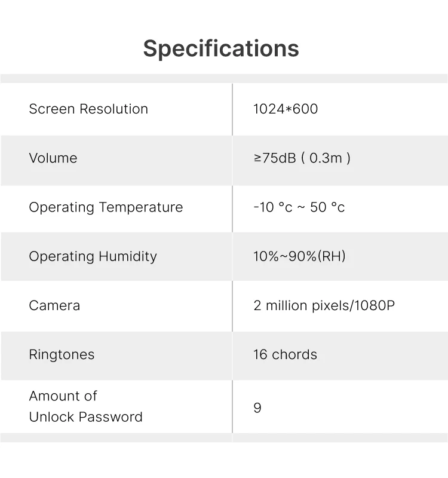
Task: Select the Volume label
Action: pos(53,158)
